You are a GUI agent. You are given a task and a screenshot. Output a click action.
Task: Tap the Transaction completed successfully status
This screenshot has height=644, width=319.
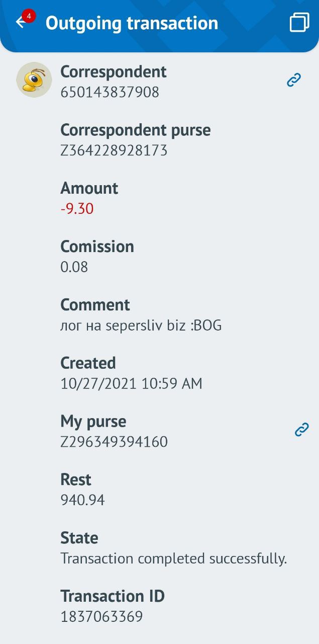coord(174,559)
